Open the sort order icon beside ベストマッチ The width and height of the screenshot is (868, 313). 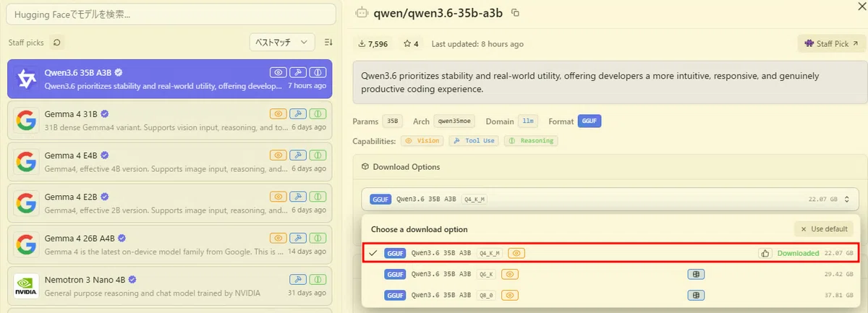click(328, 43)
